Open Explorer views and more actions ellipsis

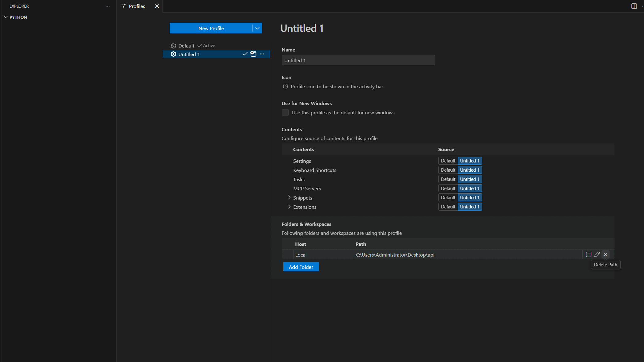tap(108, 6)
